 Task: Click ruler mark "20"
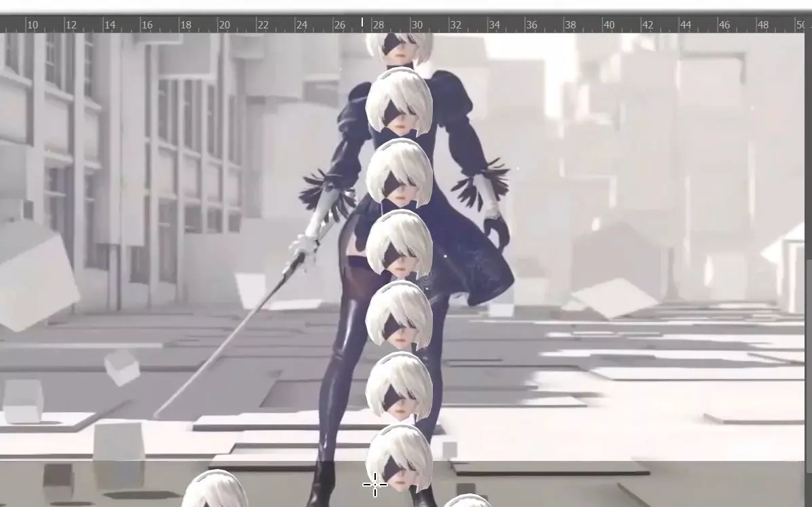click(225, 25)
